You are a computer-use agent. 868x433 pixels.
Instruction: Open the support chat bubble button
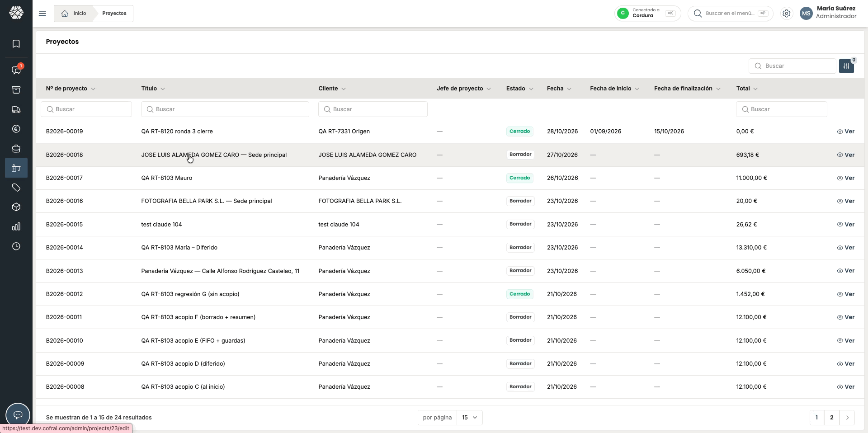pyautogui.click(x=18, y=414)
